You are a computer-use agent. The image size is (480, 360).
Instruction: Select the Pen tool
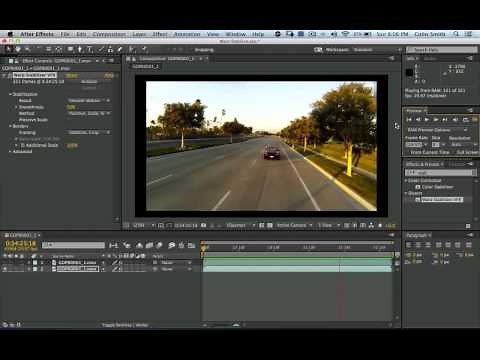80,49
